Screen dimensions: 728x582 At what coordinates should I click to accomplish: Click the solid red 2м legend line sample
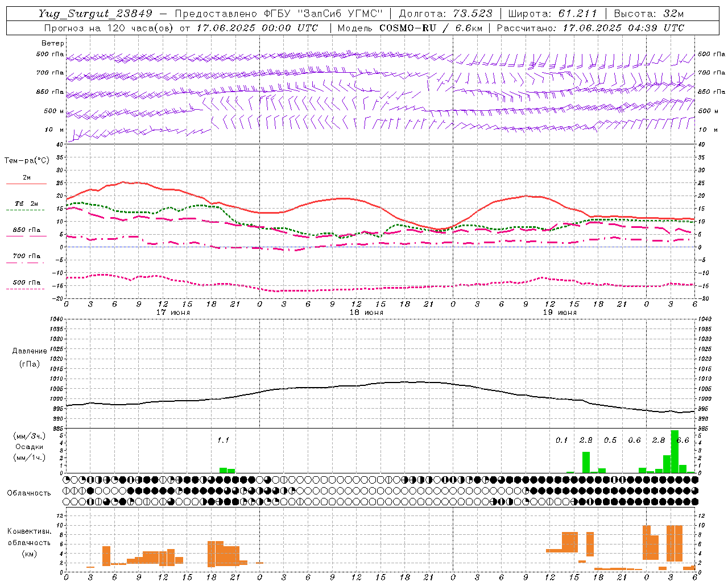(26, 184)
